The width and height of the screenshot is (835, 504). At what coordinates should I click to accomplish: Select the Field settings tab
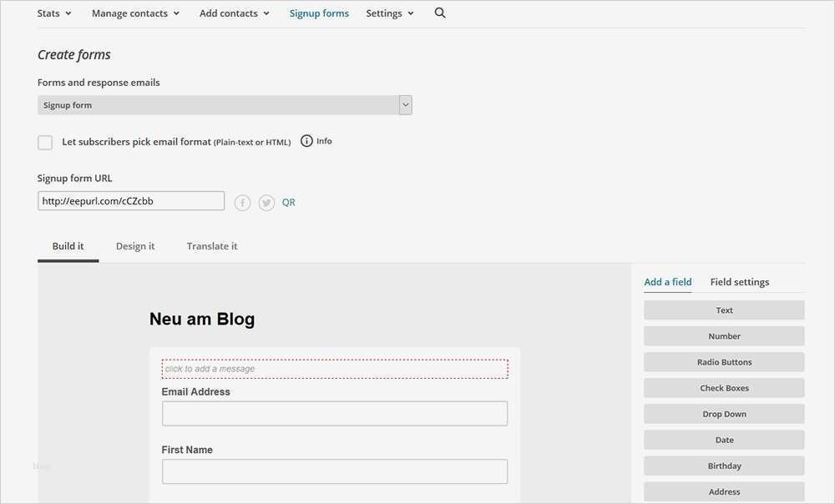point(740,282)
